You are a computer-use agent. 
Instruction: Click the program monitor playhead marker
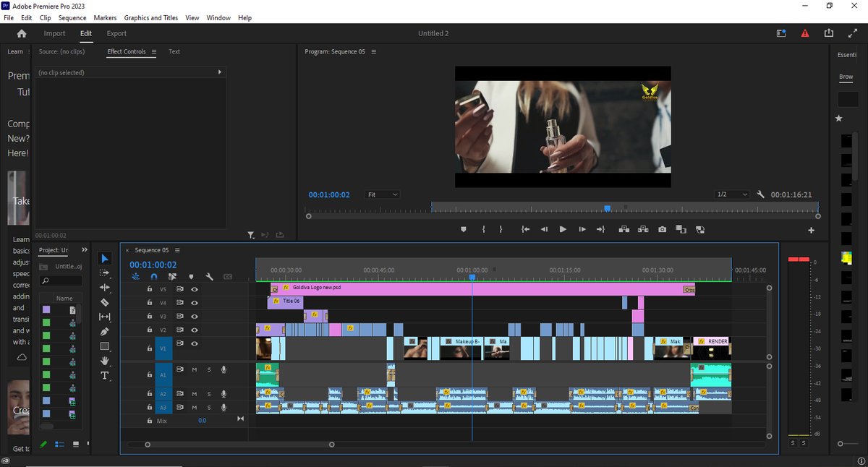coord(607,208)
